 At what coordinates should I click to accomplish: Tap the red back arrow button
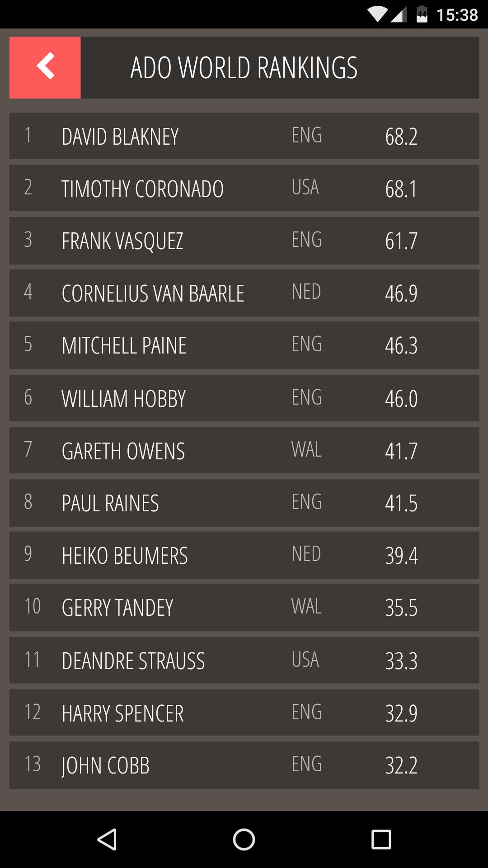[45, 67]
